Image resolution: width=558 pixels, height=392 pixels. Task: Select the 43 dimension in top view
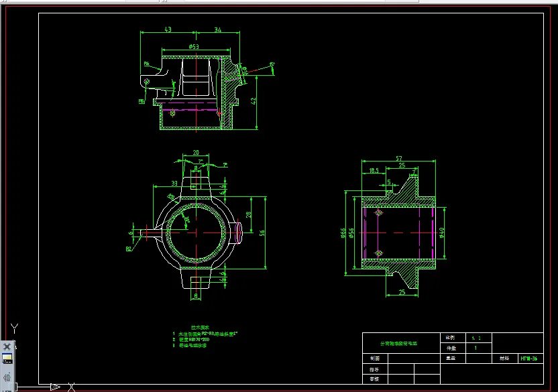pos(168,29)
